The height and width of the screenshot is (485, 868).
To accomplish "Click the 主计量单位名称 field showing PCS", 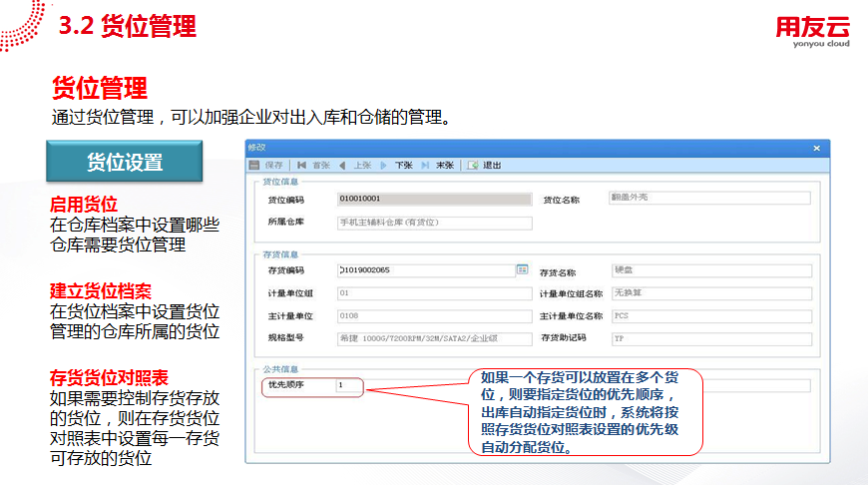I will pos(712,316).
